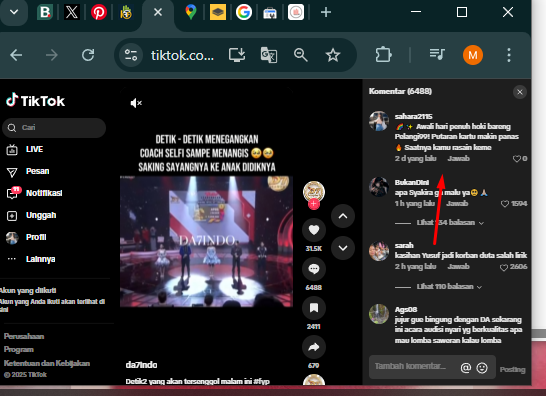Open sahara2115's profile avatar
This screenshot has width=546, height=396.
tap(379, 121)
